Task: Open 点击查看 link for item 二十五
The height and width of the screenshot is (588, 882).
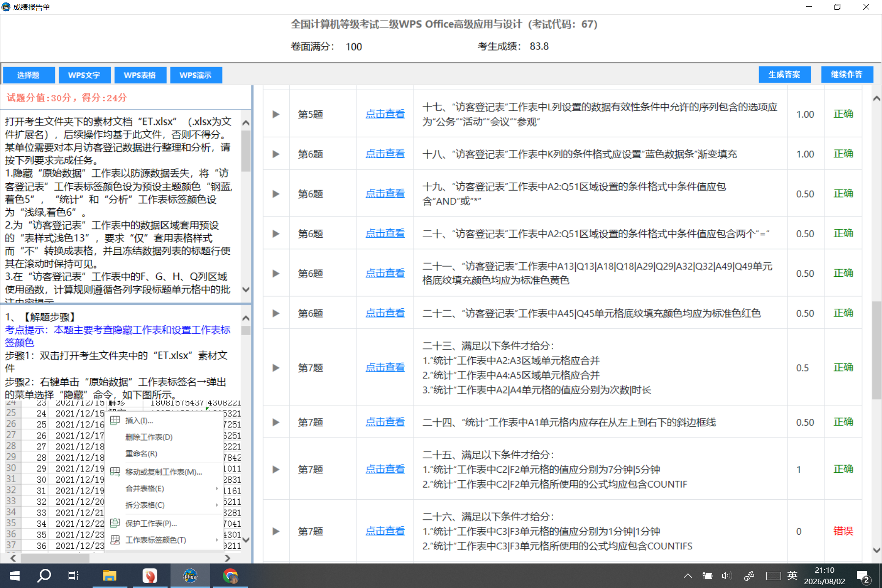Action: tap(385, 469)
